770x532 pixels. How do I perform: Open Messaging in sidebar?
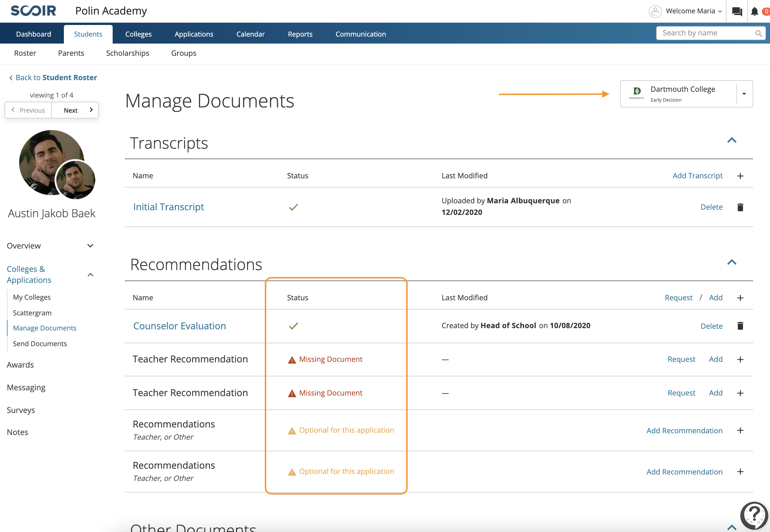click(x=26, y=388)
